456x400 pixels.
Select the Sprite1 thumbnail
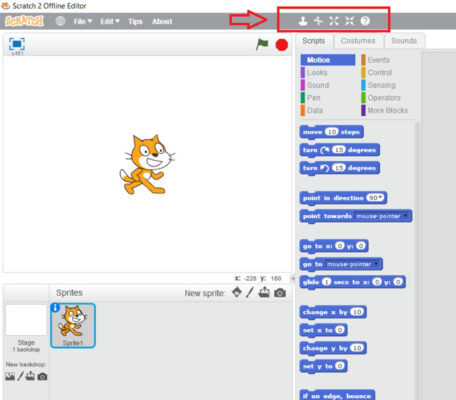pyautogui.click(x=73, y=326)
